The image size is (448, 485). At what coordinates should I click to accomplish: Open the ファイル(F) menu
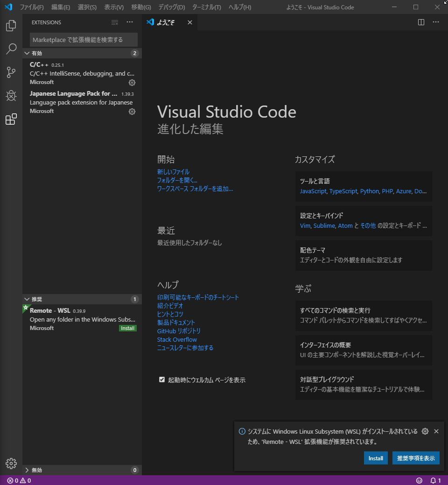(x=32, y=7)
